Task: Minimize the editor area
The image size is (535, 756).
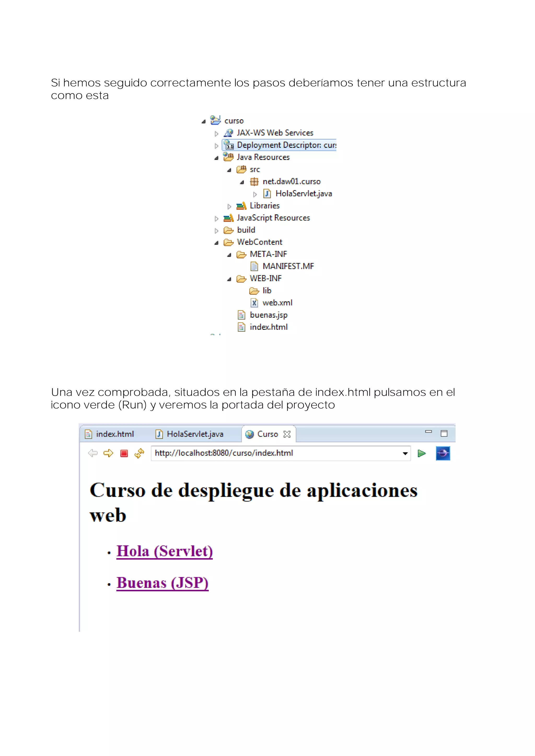Action: click(x=429, y=432)
